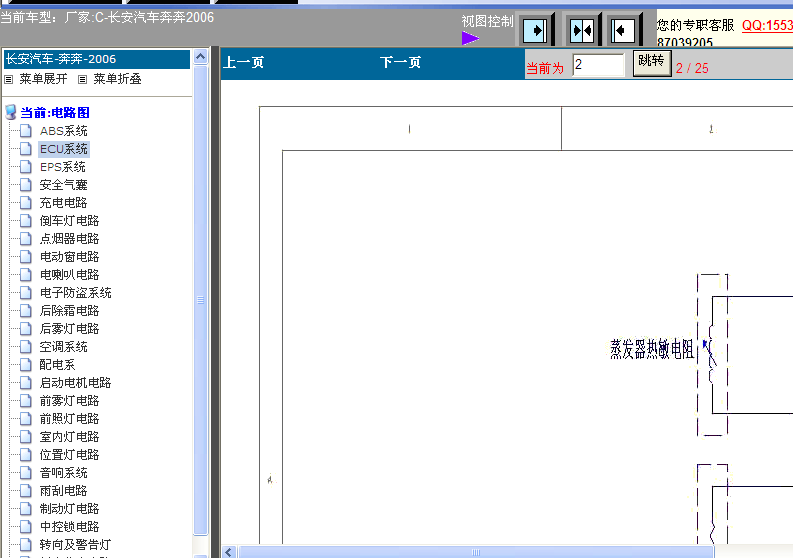Click the document icon beside 倒车灯电路
The height and width of the screenshot is (558, 793).
[x=26, y=221]
